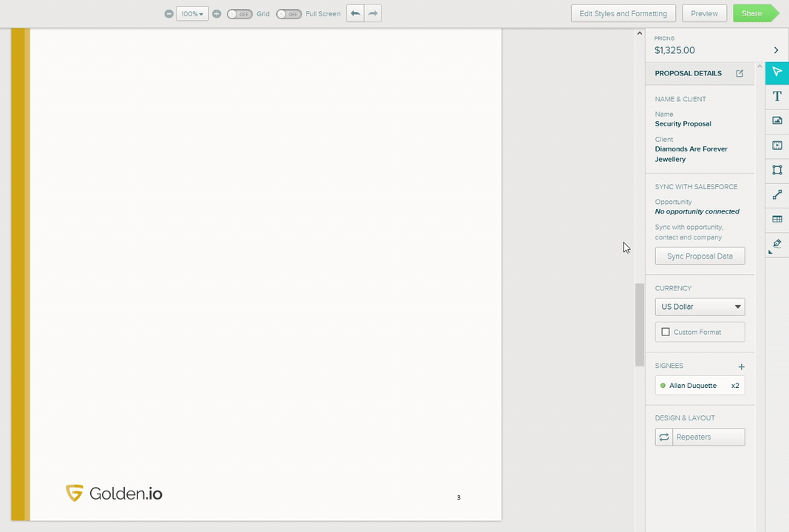Click the green Share button
This screenshot has width=789, height=532.
[x=754, y=13]
